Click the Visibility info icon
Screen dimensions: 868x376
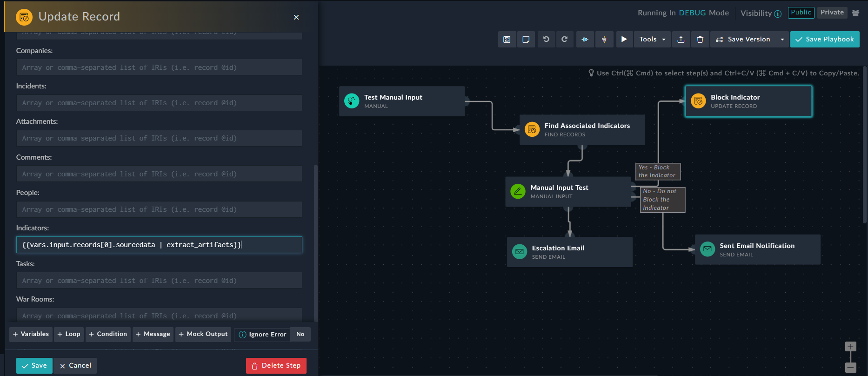pos(778,13)
